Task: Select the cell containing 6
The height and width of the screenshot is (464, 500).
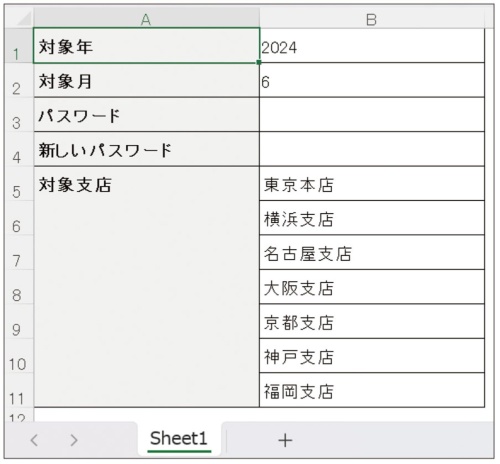Action: (x=372, y=80)
